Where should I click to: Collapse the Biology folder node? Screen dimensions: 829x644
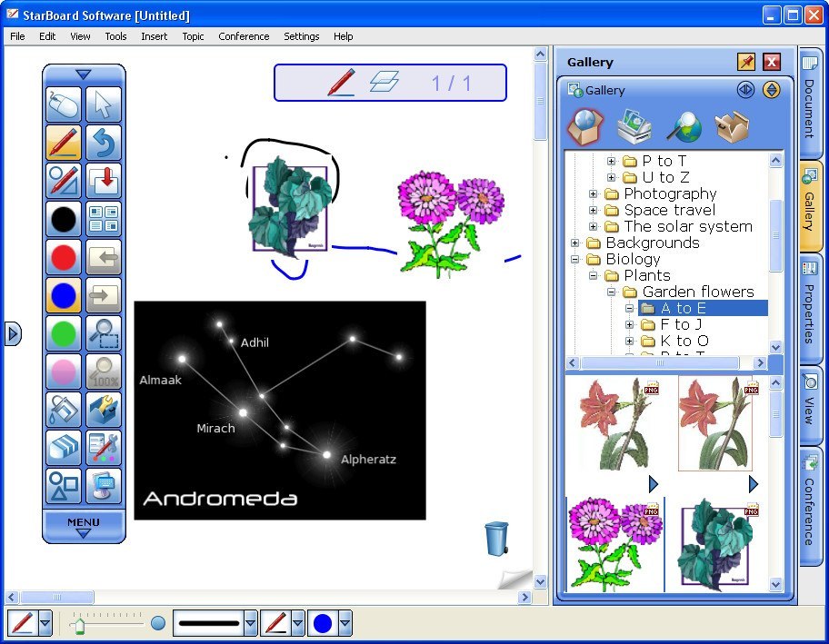coord(574,260)
